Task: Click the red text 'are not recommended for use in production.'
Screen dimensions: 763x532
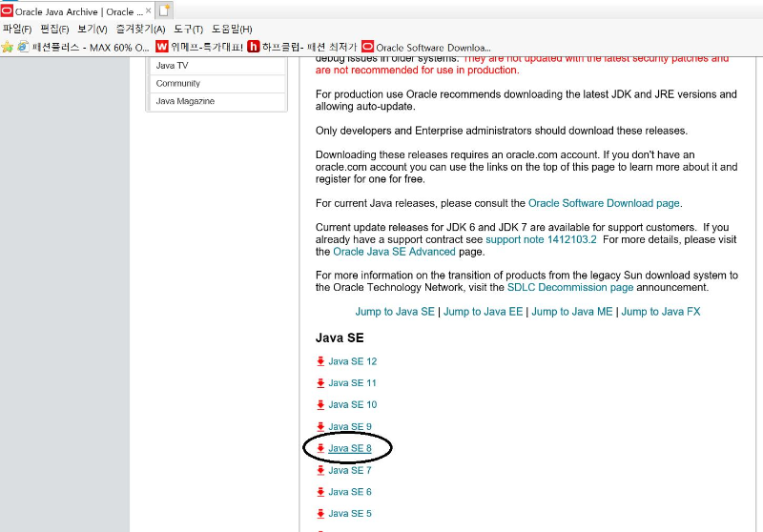Action: point(417,70)
